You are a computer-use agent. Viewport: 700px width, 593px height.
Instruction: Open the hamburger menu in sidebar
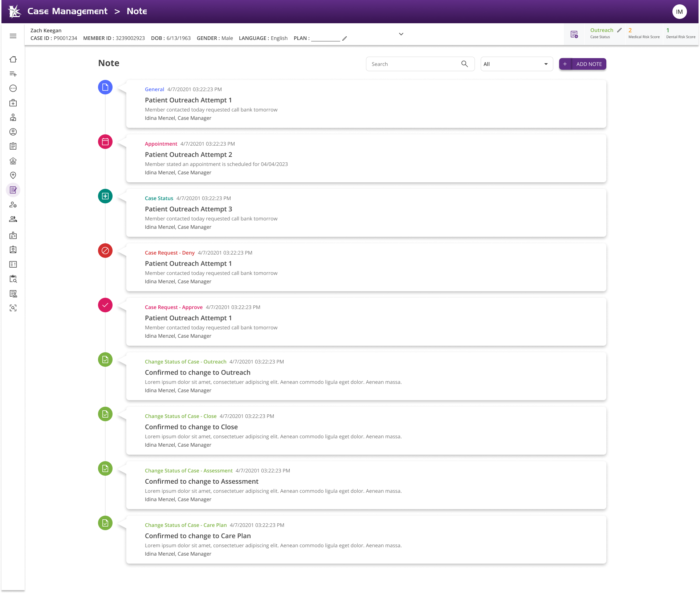(x=13, y=36)
